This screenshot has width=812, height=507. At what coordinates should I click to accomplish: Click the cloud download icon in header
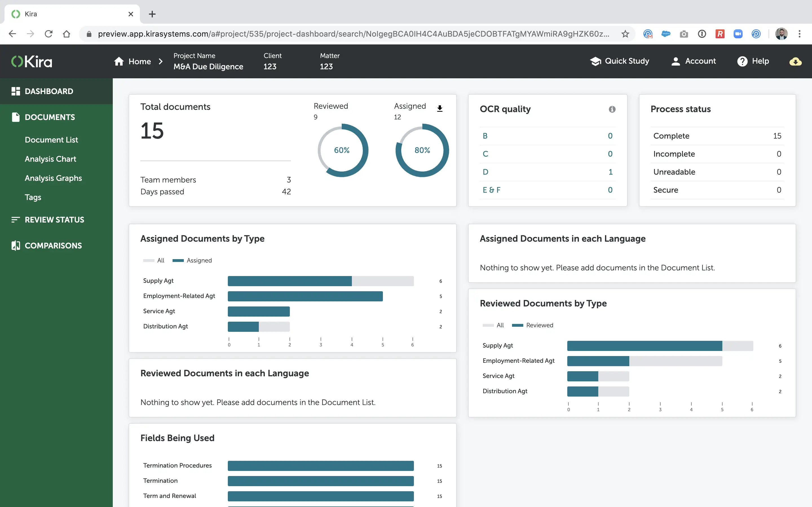point(795,61)
